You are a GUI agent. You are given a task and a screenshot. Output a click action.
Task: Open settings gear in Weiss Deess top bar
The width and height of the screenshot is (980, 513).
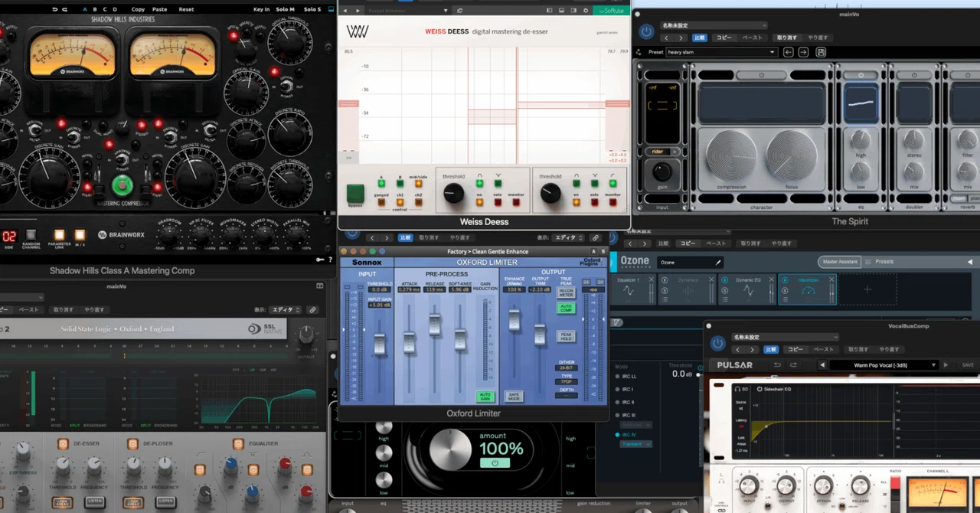pos(586,11)
